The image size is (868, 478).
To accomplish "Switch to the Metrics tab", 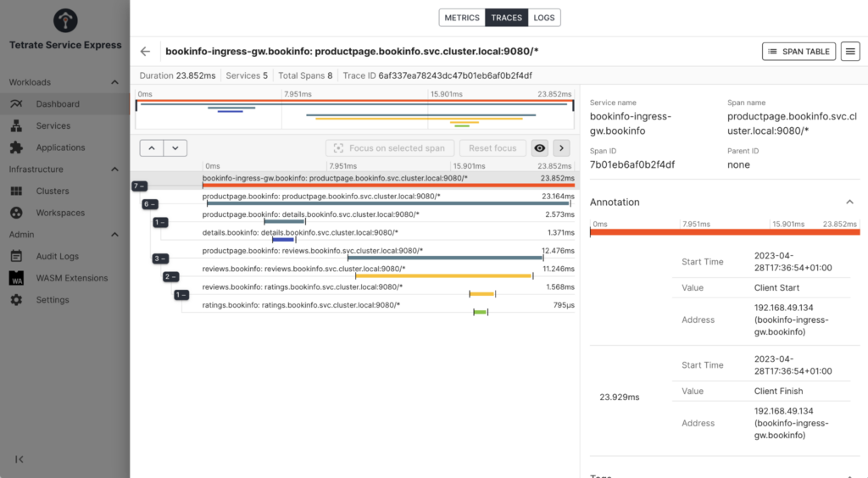I will click(x=462, y=18).
